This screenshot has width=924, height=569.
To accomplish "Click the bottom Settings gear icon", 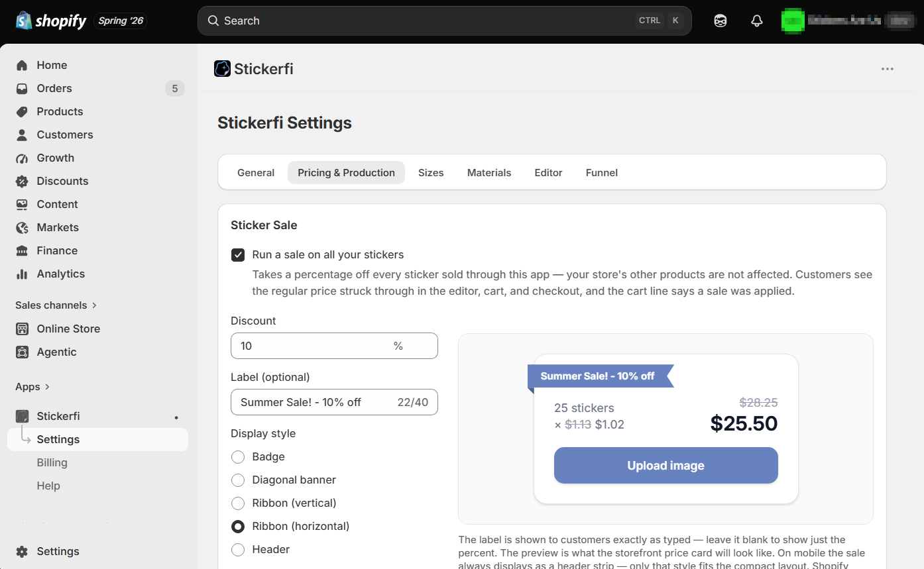I will click(x=22, y=551).
